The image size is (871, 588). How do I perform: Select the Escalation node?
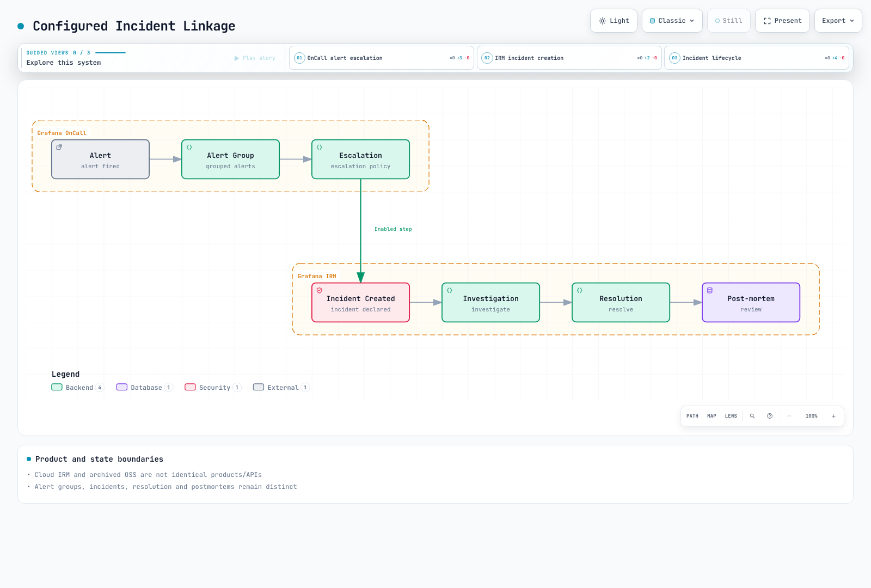coord(361,159)
